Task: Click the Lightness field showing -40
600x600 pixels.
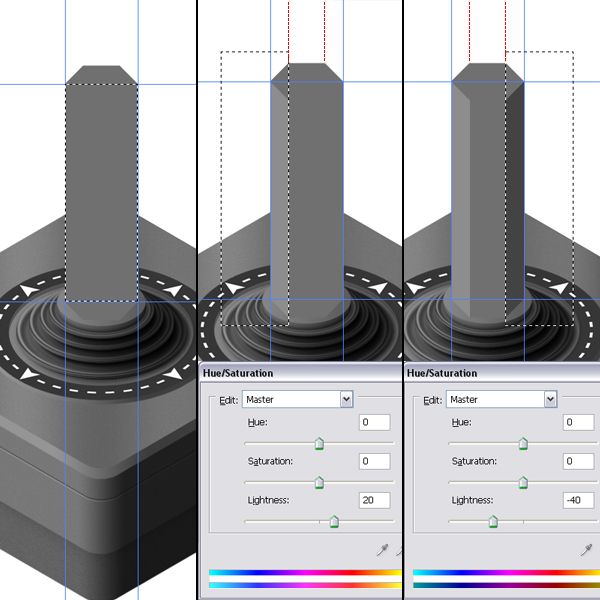Action: (578, 499)
